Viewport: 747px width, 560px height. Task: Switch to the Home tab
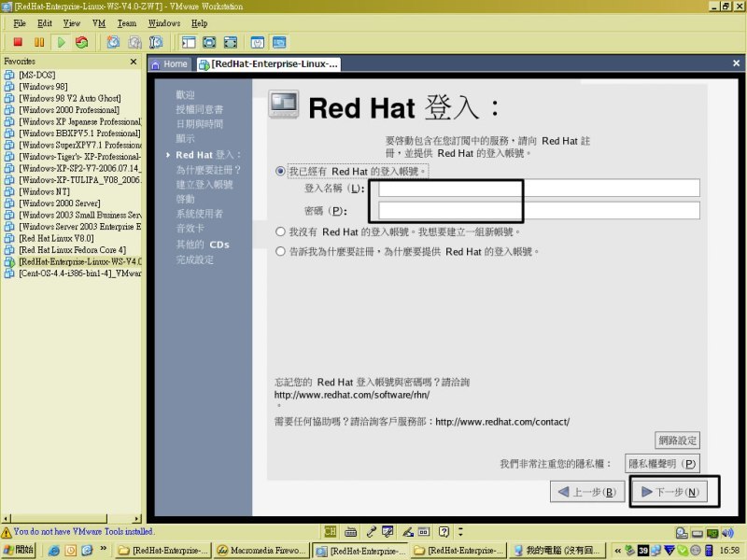[170, 63]
